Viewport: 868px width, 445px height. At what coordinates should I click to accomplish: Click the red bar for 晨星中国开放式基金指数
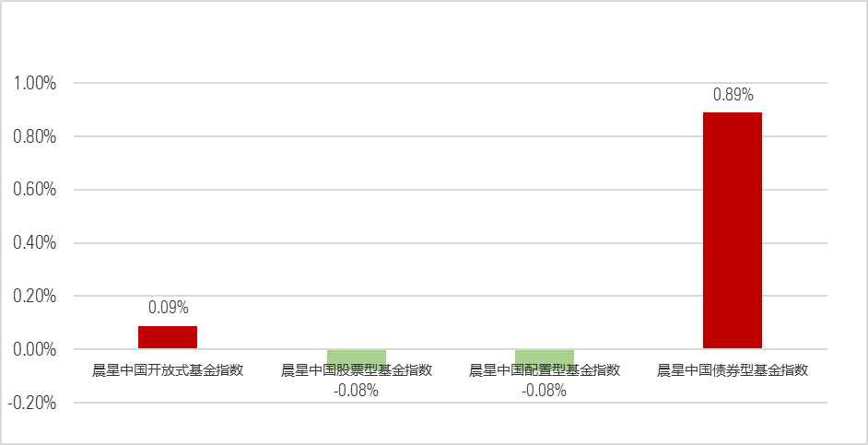coord(168,337)
